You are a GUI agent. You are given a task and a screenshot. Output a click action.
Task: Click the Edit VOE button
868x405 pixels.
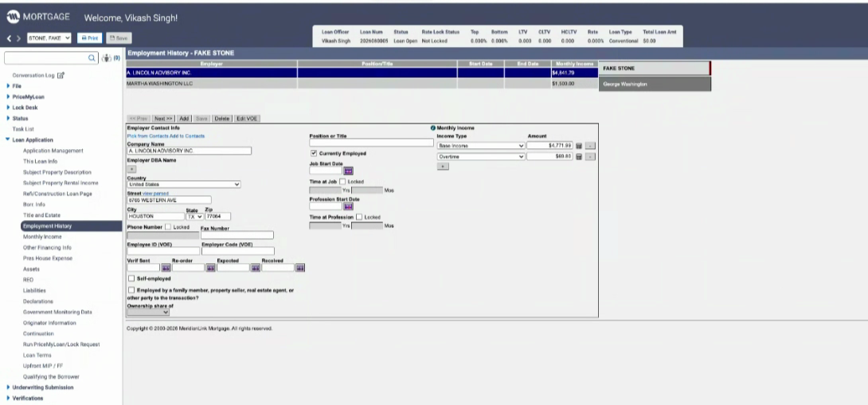[x=247, y=119]
